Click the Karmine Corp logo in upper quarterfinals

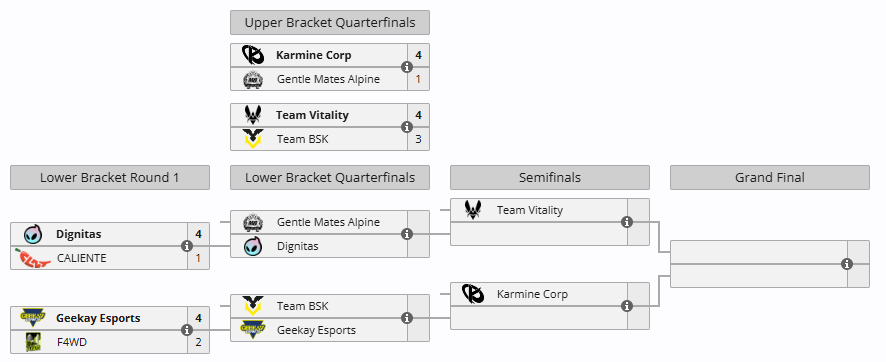[x=253, y=55]
